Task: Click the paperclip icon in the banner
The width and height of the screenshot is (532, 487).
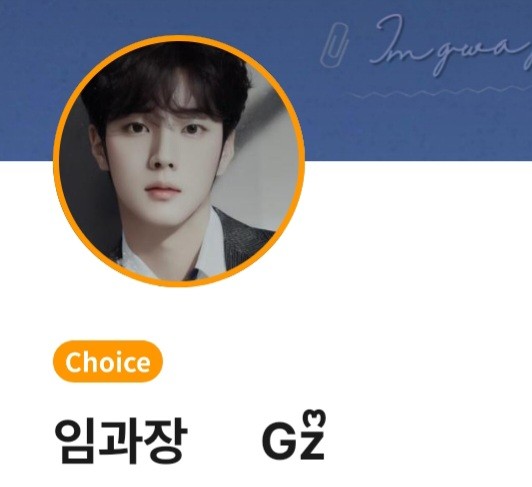Action: click(334, 45)
